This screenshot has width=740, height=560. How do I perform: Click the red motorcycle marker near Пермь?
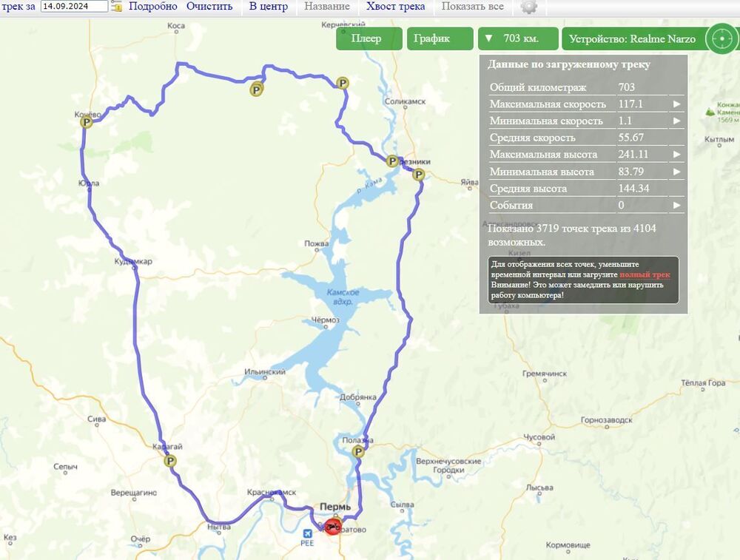pyautogui.click(x=333, y=526)
